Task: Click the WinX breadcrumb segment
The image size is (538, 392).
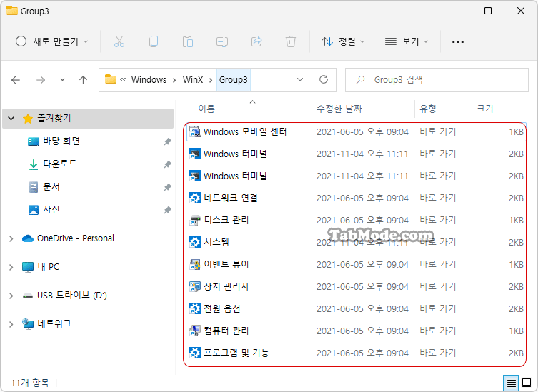Action: pos(193,79)
